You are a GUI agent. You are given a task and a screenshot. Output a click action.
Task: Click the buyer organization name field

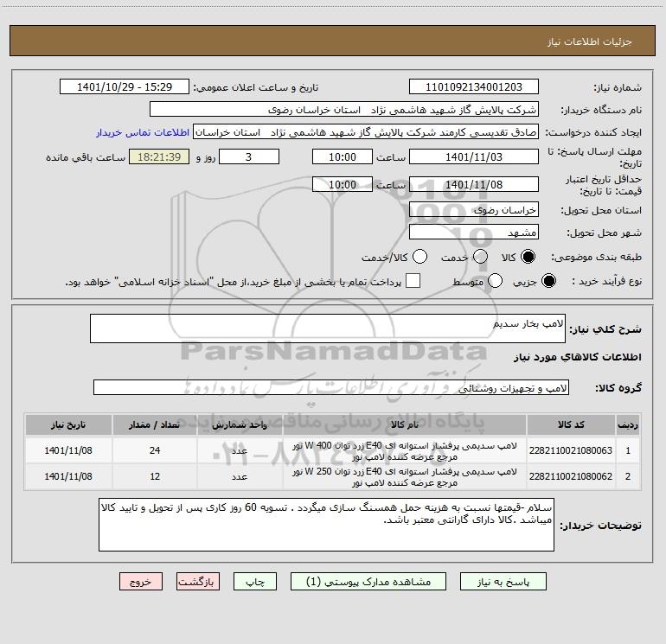pyautogui.click(x=344, y=110)
